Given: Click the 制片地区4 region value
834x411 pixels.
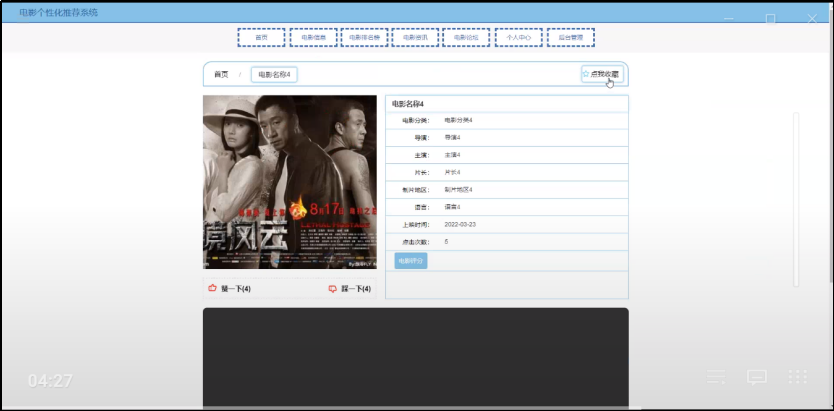Looking at the screenshot, I should tap(458, 190).
